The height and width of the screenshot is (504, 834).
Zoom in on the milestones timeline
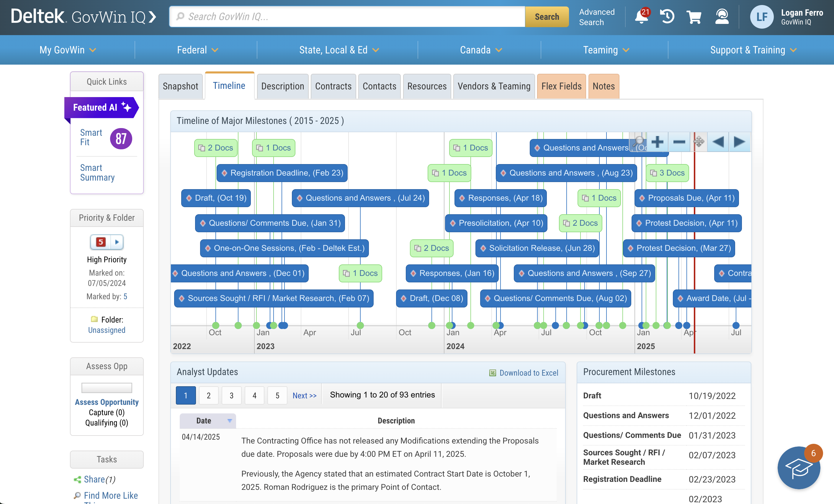click(x=658, y=142)
